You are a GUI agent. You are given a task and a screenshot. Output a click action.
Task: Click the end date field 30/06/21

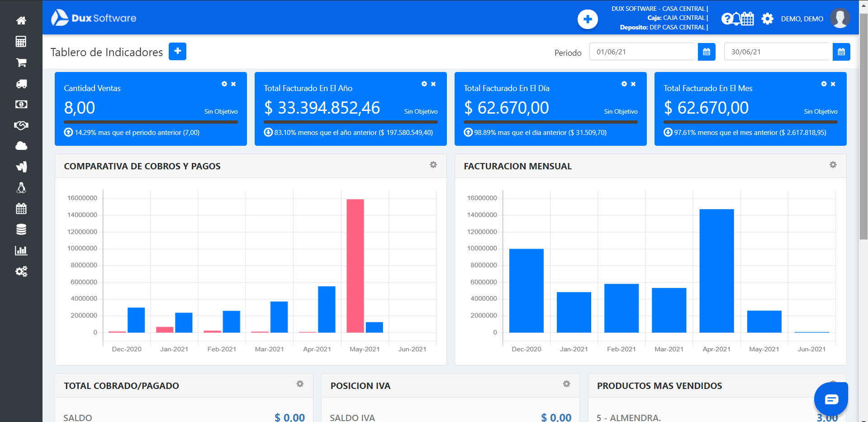(x=777, y=52)
